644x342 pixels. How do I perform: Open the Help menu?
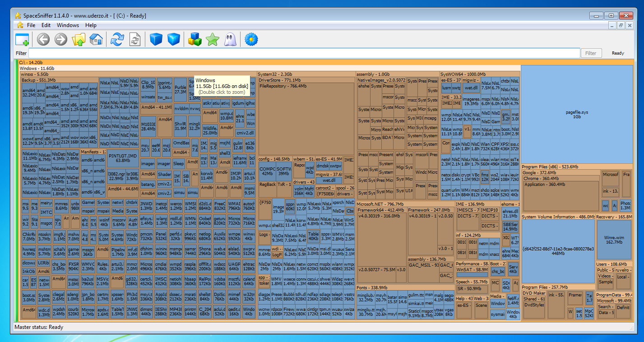[x=91, y=25]
